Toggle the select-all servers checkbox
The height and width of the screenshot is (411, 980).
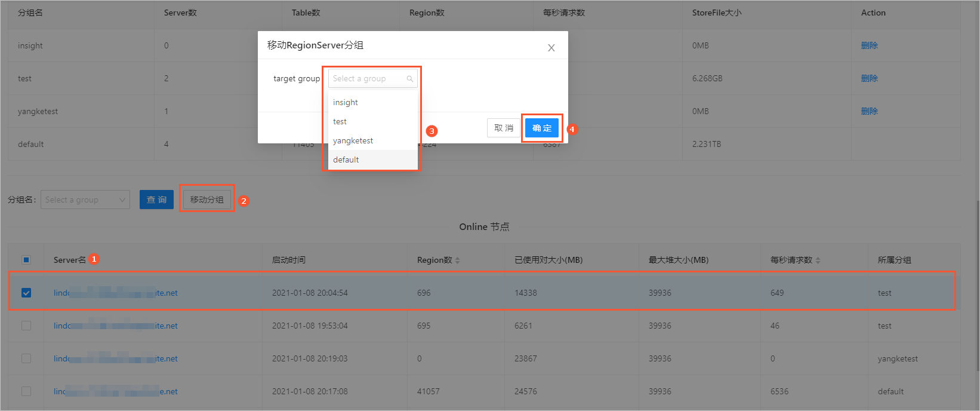point(26,260)
